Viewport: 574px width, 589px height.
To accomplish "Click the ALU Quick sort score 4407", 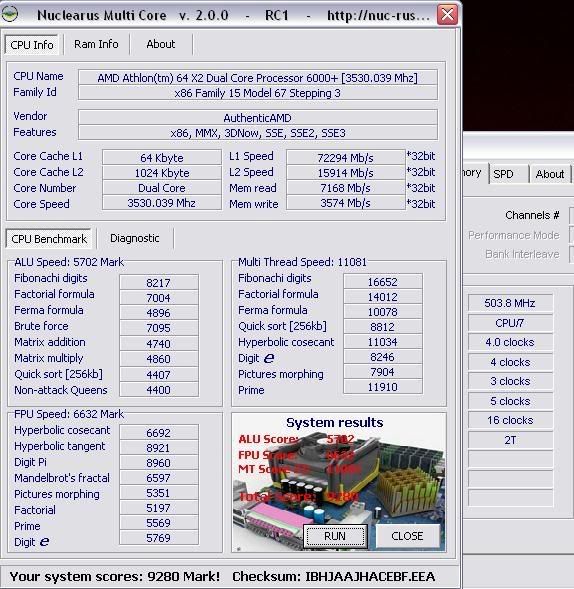I will pos(159,374).
